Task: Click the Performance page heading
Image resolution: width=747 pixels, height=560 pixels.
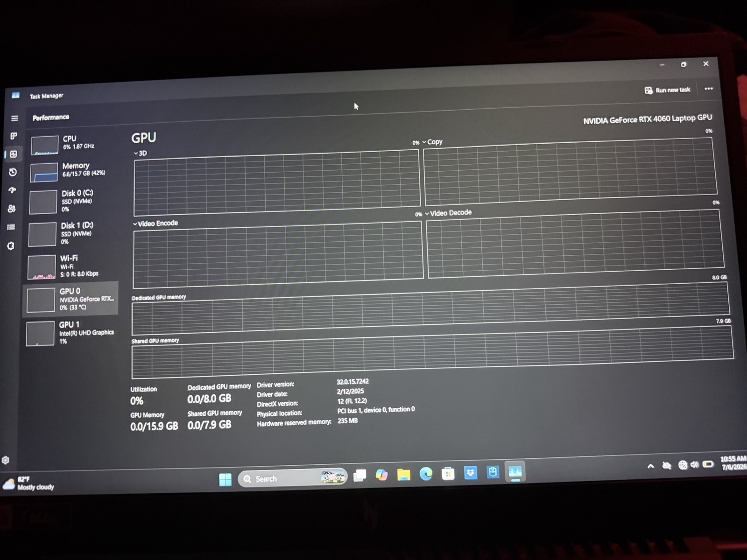Action: [x=51, y=118]
